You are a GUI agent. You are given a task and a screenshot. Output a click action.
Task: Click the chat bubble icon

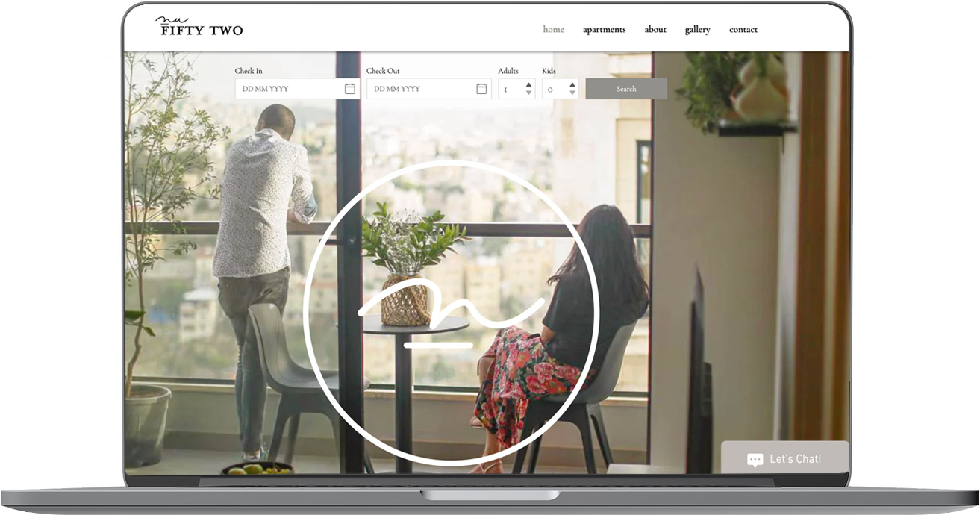coord(755,460)
